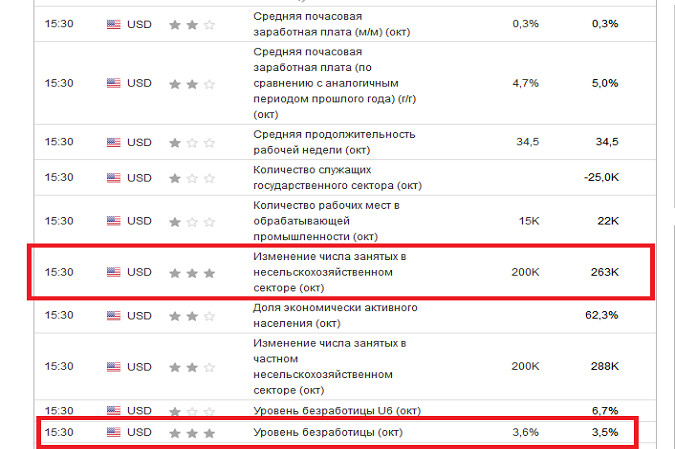Image resolution: width=675 pixels, height=449 pixels.
Task: Click the US flag in Средняя продолжительность рабочей недели row
Action: pyautogui.click(x=113, y=142)
